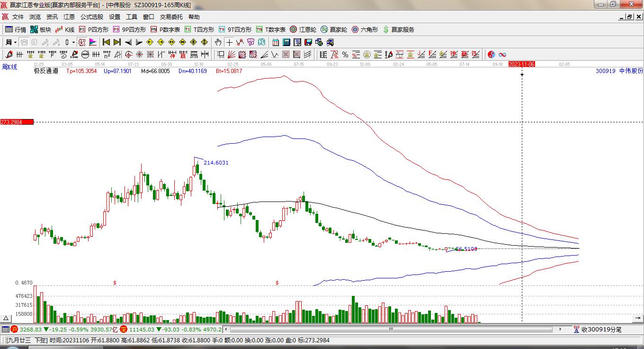Select the polyline drawing tool
This screenshot has width=644, height=349.
240,42
